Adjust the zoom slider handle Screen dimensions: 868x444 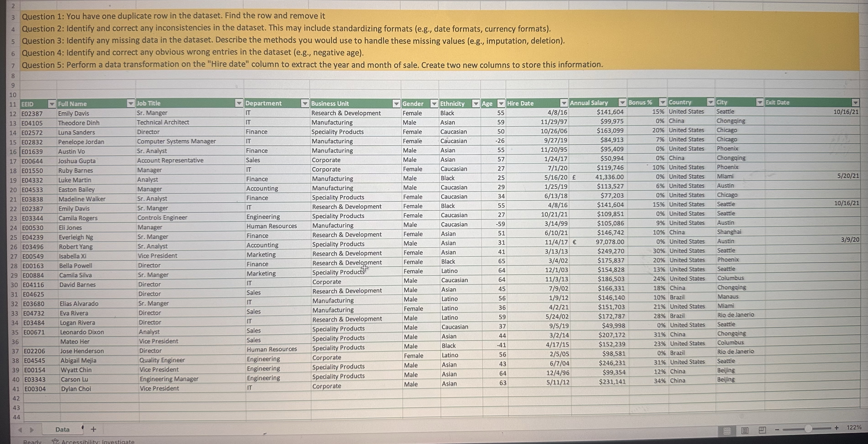808,428
